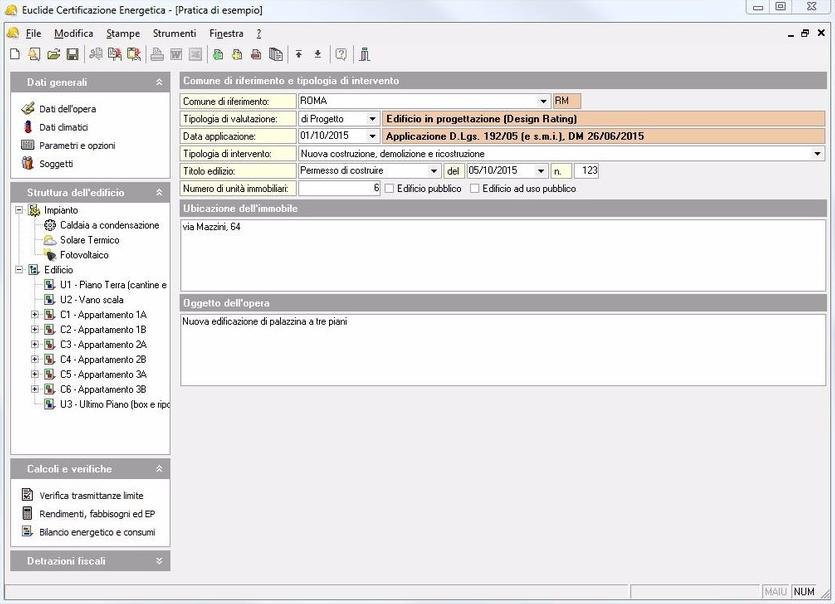Click the New document toolbar icon

point(14,54)
